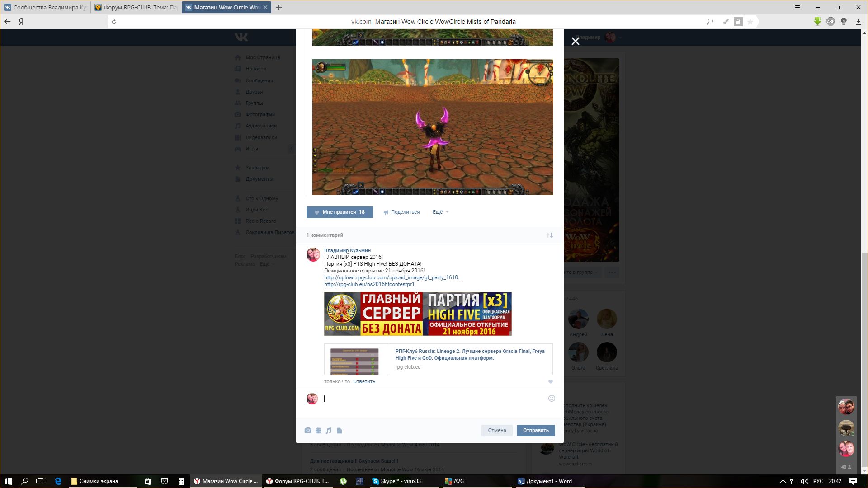Open the browser hamburger menu

pos(797,7)
